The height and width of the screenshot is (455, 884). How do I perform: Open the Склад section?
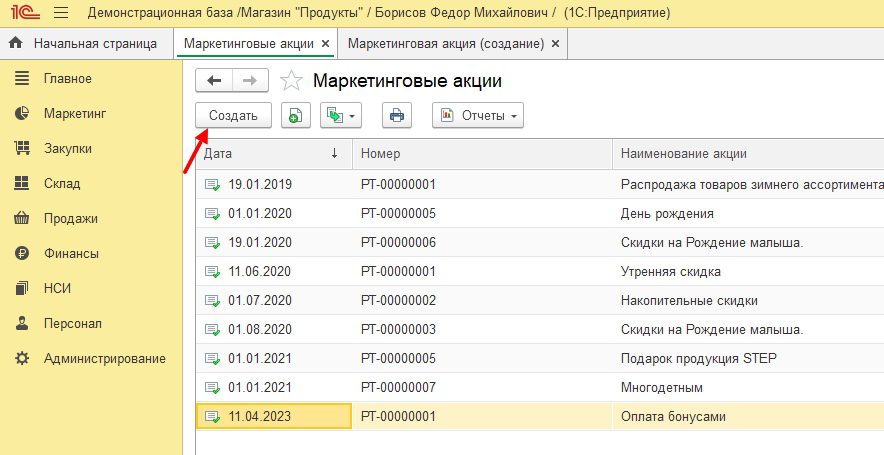[x=62, y=184]
